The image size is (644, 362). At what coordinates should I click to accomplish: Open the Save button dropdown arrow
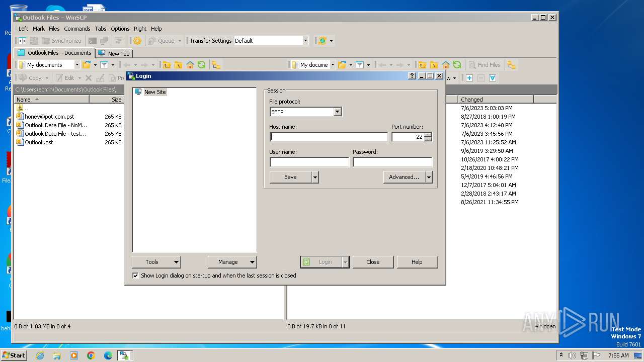(315, 177)
